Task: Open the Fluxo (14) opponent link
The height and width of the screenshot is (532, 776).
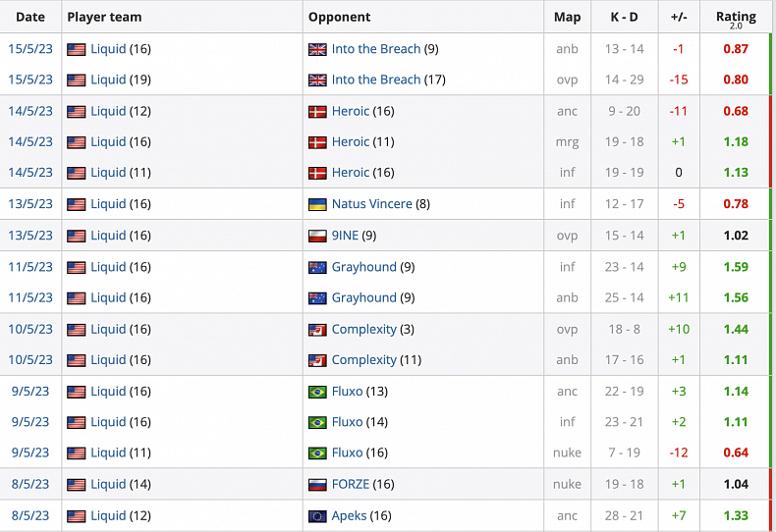Action: click(347, 422)
